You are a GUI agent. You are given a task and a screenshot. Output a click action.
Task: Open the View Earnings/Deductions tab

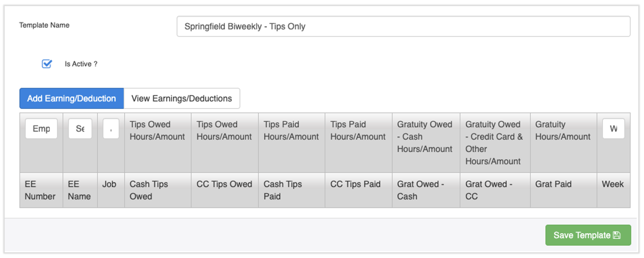pos(181,99)
